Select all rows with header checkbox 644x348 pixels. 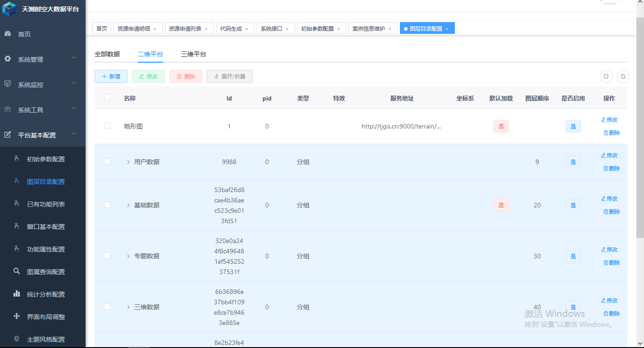click(107, 97)
